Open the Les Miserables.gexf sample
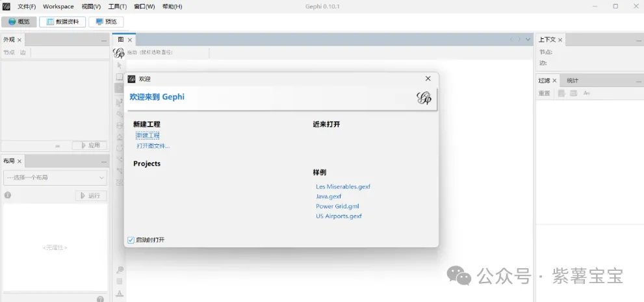The image size is (644, 302). pyautogui.click(x=342, y=186)
